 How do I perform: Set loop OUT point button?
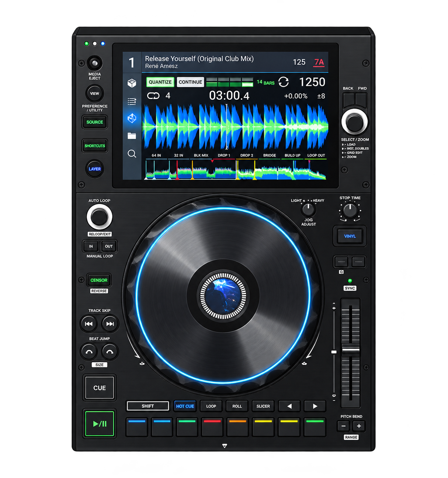tap(109, 246)
